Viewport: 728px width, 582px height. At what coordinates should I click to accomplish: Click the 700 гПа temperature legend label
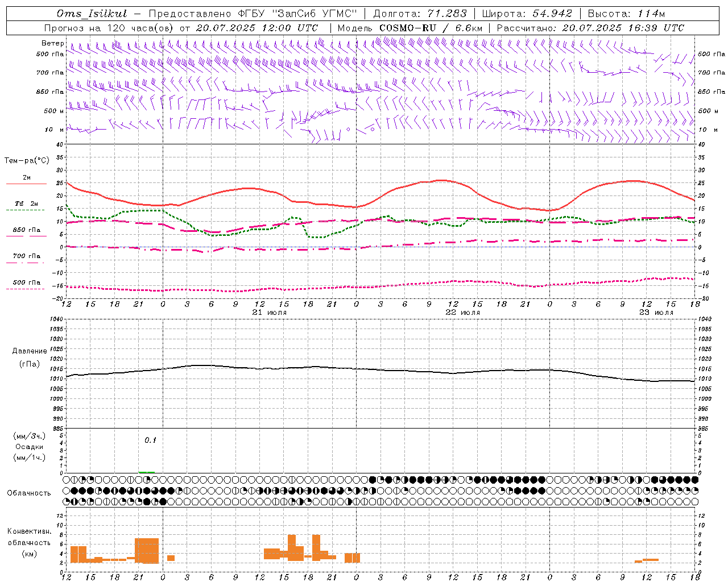pyautogui.click(x=27, y=256)
